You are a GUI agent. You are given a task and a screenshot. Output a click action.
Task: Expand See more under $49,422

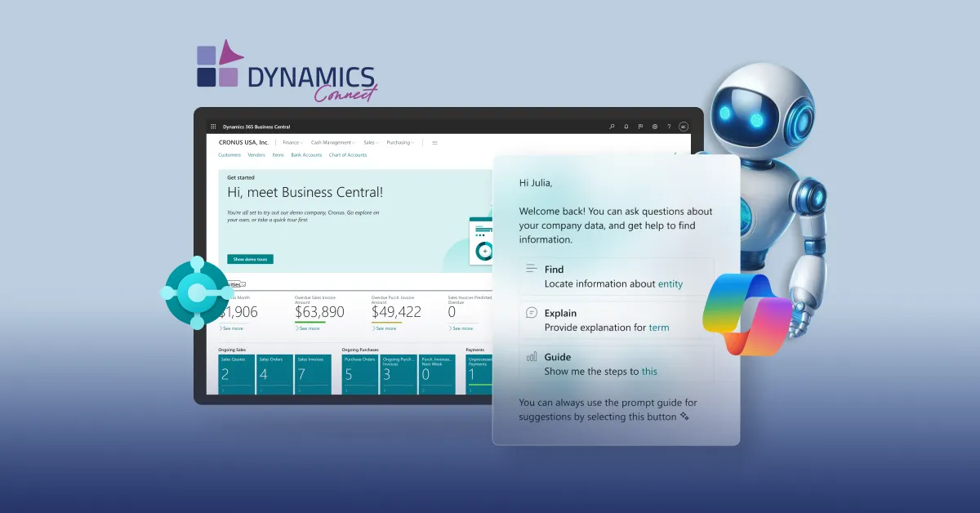(x=384, y=328)
